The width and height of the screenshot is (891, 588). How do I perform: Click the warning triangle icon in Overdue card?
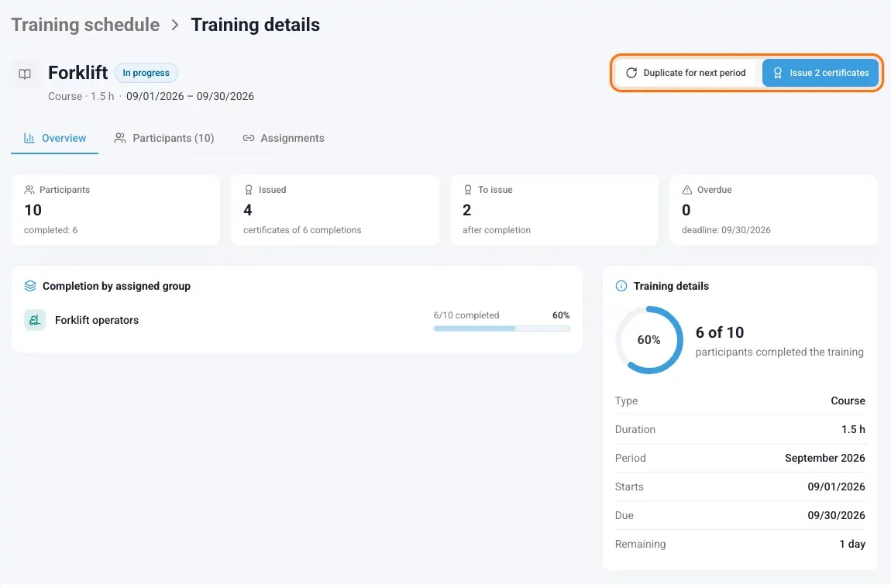[687, 190]
